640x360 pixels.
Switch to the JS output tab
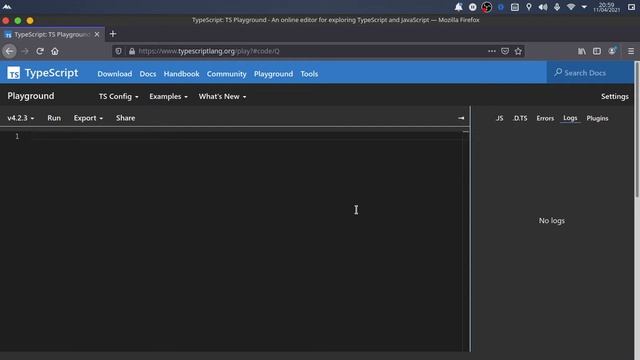[500, 118]
